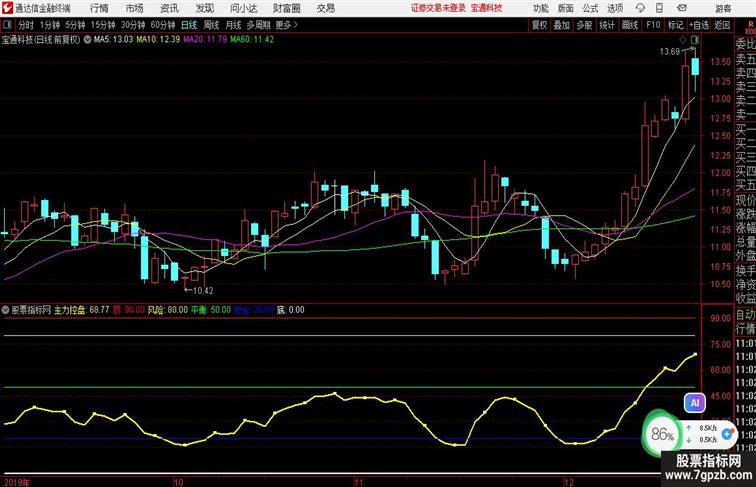756x487 pixels.
Task: Switch to the 多周期 tab
Action: (x=258, y=25)
